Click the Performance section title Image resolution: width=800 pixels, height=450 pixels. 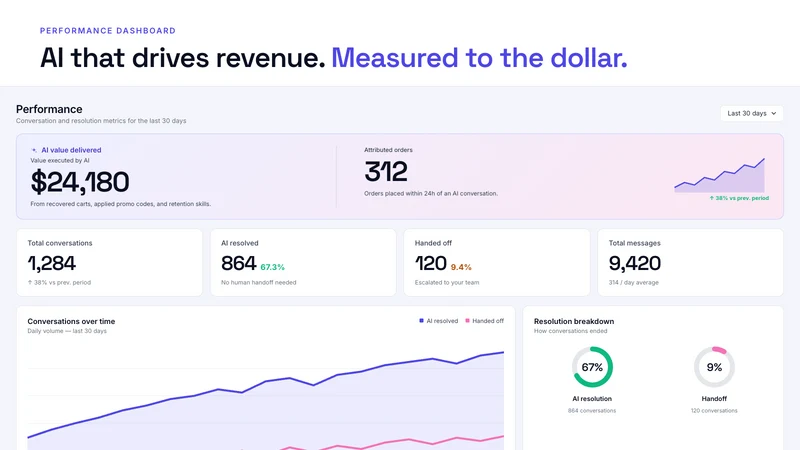click(49, 109)
